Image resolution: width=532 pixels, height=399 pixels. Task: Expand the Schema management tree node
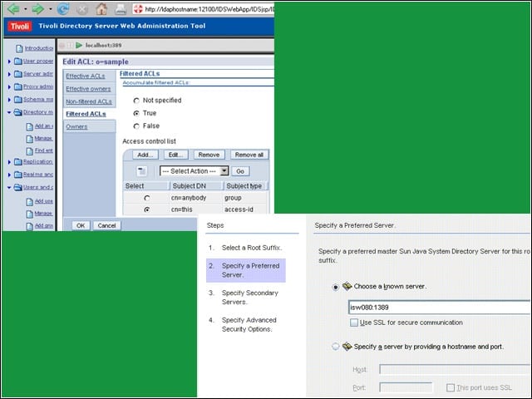point(9,100)
